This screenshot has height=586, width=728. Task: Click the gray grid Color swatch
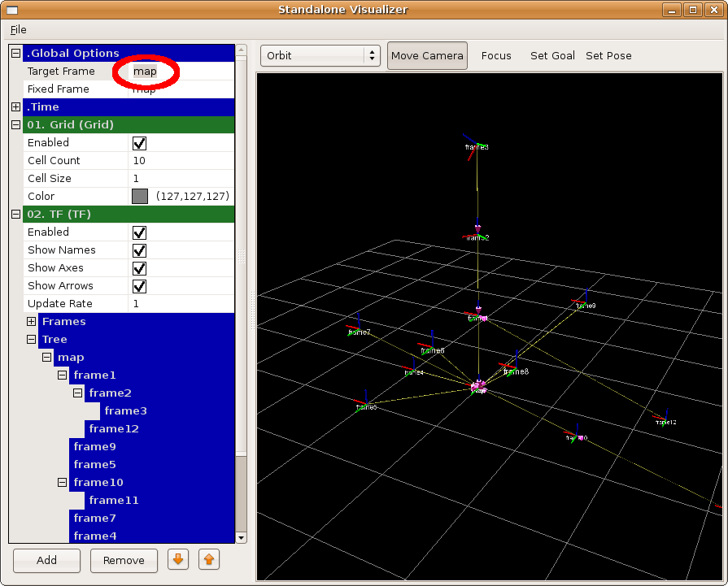[140, 197]
